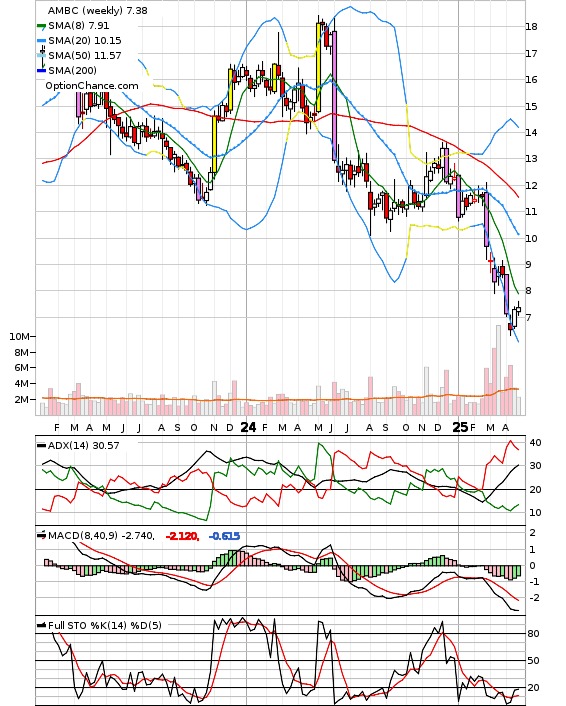This screenshot has width=566, height=706.
Task: Click the dark blue SMA(200) legend marker
Action: [41, 70]
